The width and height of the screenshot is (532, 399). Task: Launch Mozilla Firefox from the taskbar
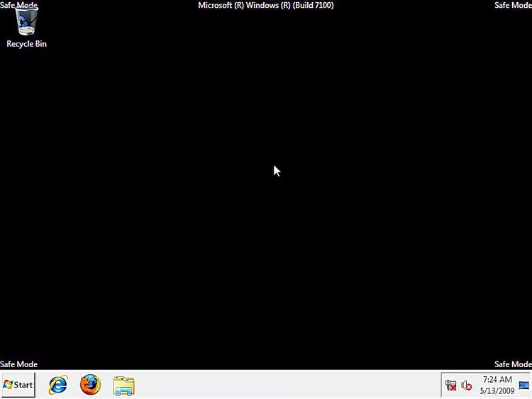pyautogui.click(x=90, y=385)
